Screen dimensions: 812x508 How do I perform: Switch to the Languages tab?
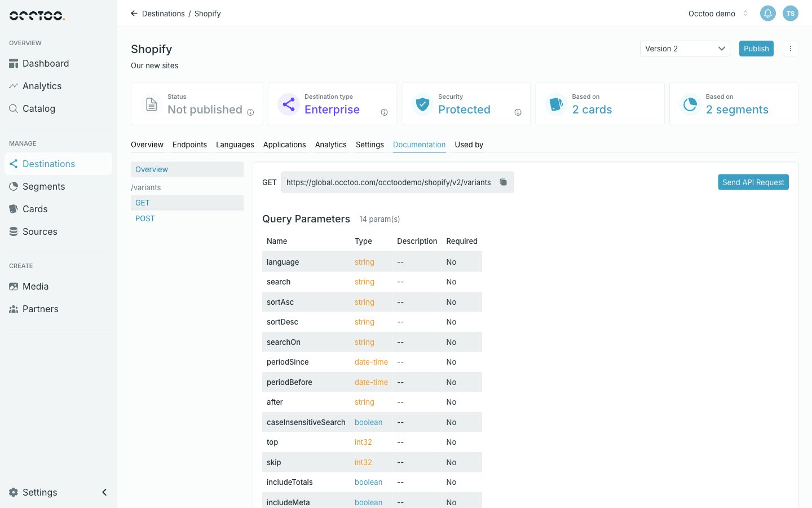pos(235,145)
